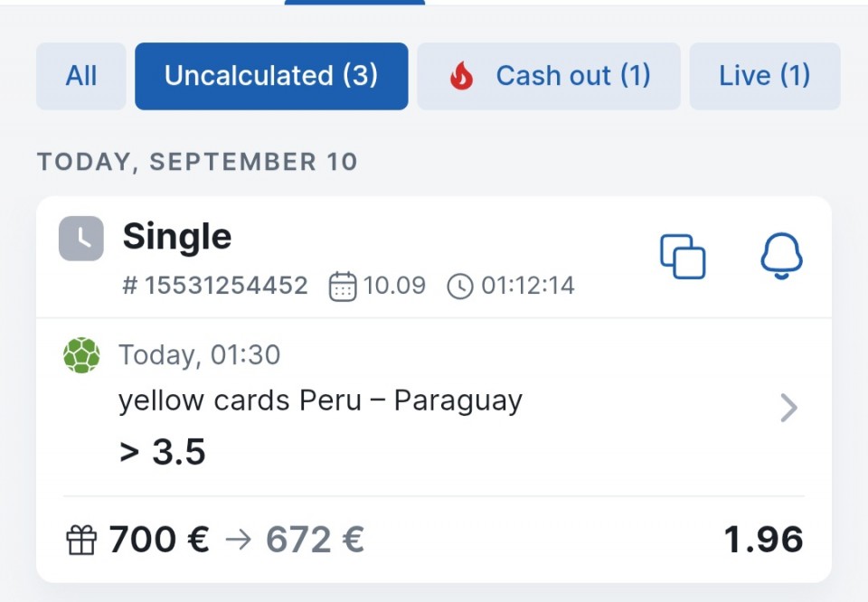868x602 pixels.
Task: Open bet details with right chevron
Action: [788, 409]
